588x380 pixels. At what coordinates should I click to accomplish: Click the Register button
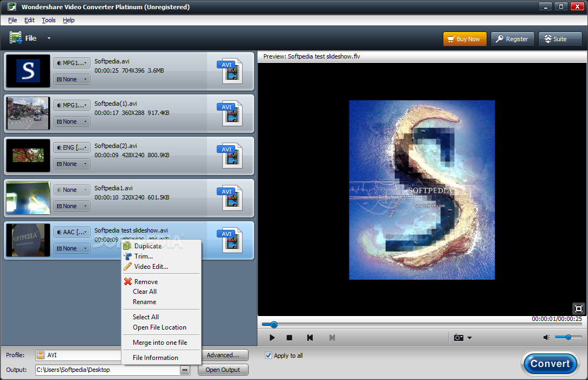pyautogui.click(x=512, y=39)
